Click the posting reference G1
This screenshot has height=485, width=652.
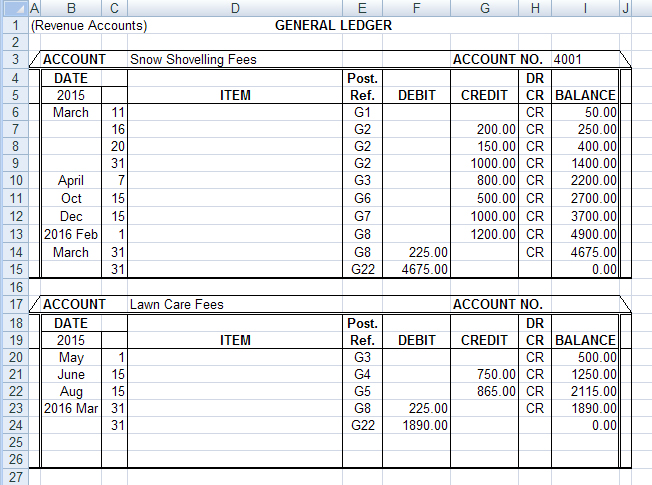(362, 112)
